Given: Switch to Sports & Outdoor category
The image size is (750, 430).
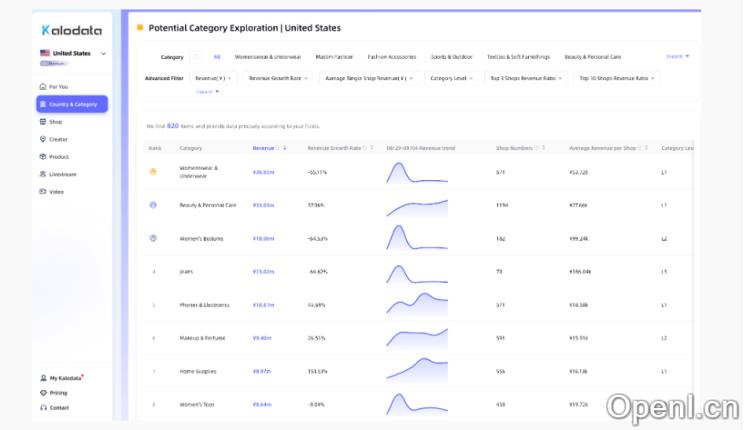Looking at the screenshot, I should 451,57.
